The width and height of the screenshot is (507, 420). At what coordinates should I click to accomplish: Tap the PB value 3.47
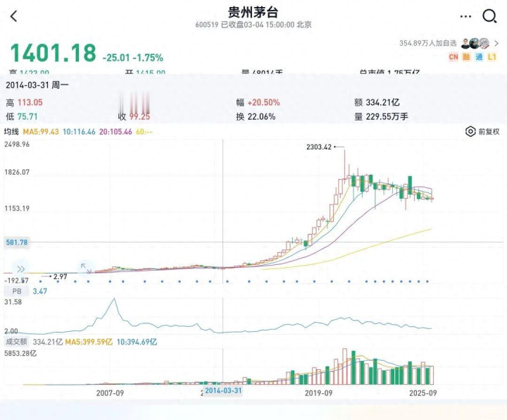pyautogui.click(x=39, y=291)
